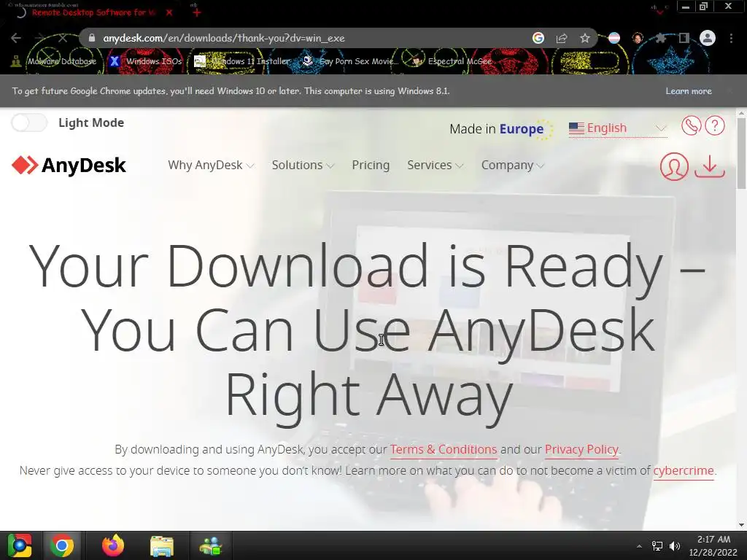Open the Terms & Conditions link
Image resolution: width=747 pixels, height=560 pixels.
point(444,449)
